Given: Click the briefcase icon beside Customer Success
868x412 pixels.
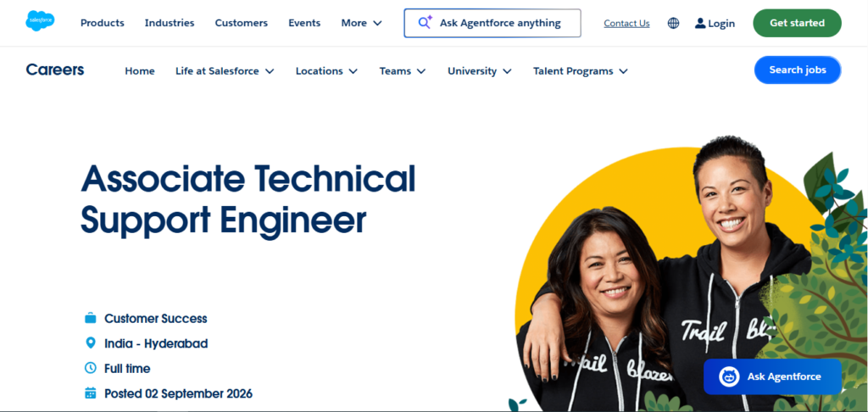Looking at the screenshot, I should pyautogui.click(x=90, y=319).
